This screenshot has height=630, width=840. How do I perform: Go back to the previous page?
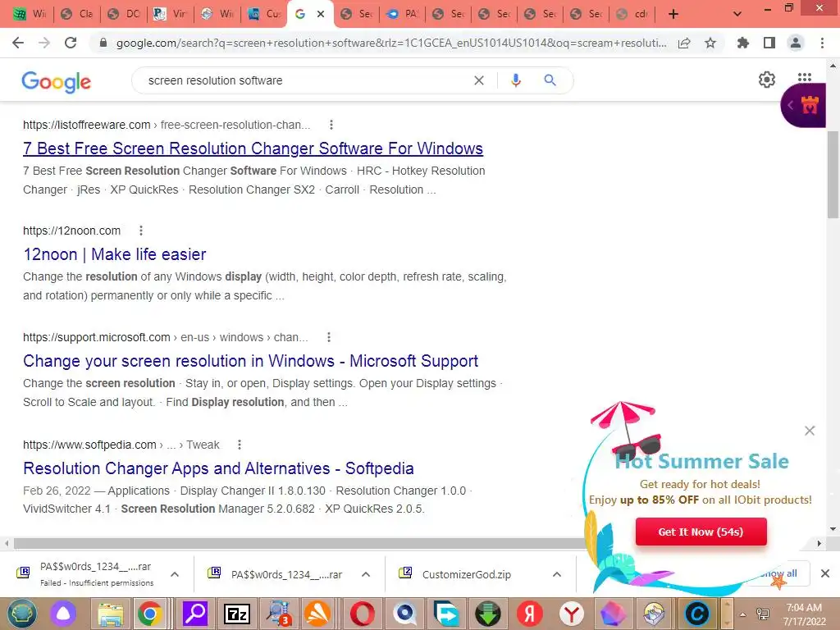click(18, 43)
